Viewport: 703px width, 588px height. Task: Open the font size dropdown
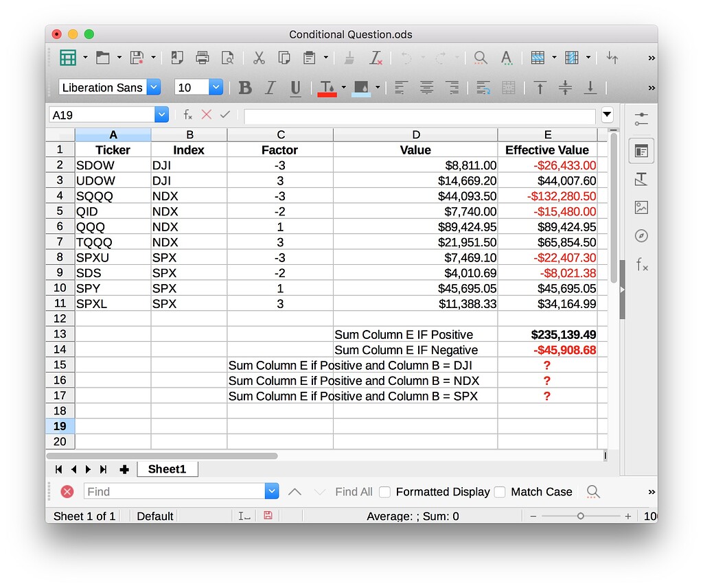coord(216,88)
